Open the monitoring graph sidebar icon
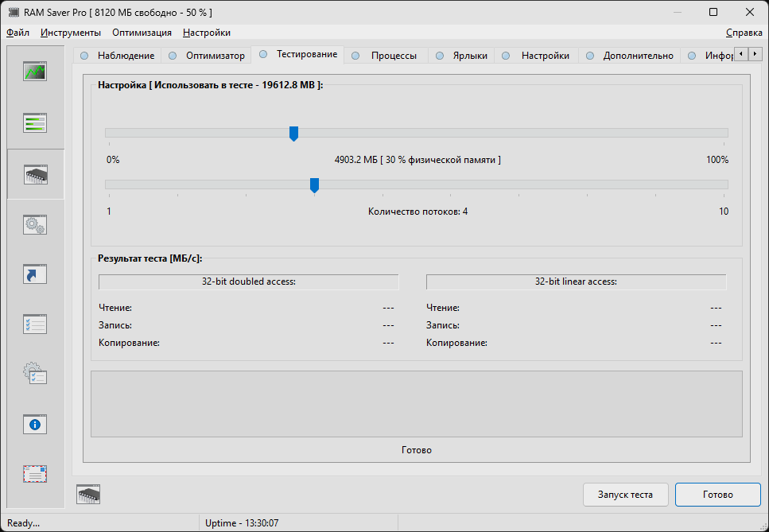Viewport: 769px width, 532px height. [x=35, y=72]
